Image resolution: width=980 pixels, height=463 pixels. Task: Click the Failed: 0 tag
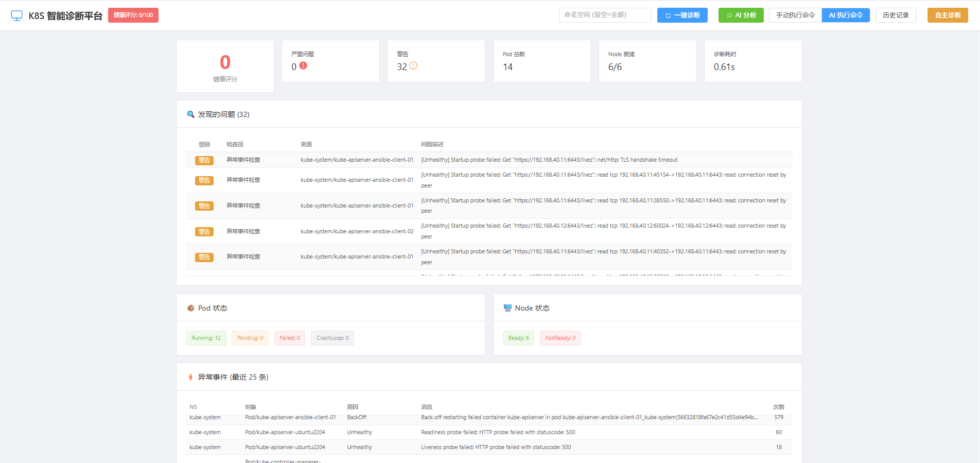pos(290,338)
